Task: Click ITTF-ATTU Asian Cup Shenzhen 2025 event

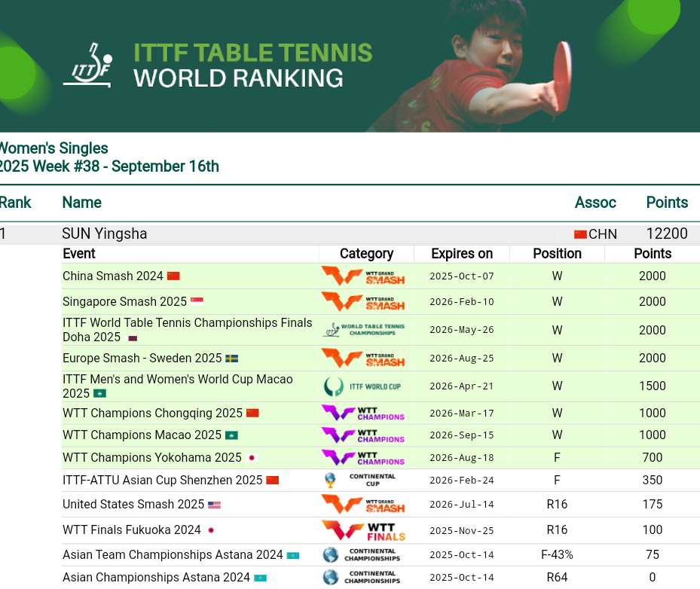Action: [163, 480]
